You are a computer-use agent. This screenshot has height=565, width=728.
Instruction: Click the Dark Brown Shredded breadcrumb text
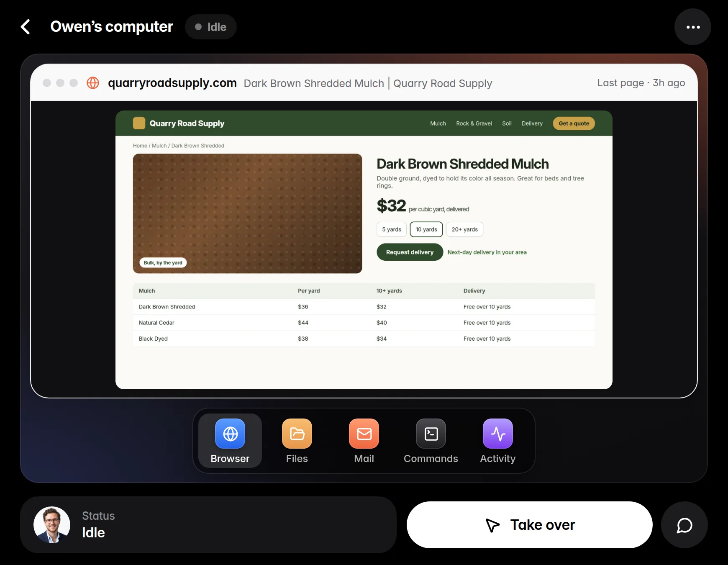[x=198, y=146]
